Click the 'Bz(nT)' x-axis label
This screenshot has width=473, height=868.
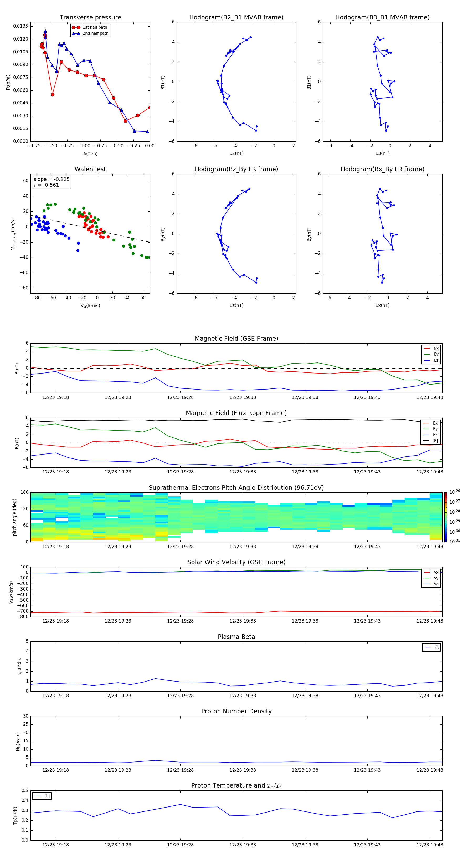tap(236, 305)
